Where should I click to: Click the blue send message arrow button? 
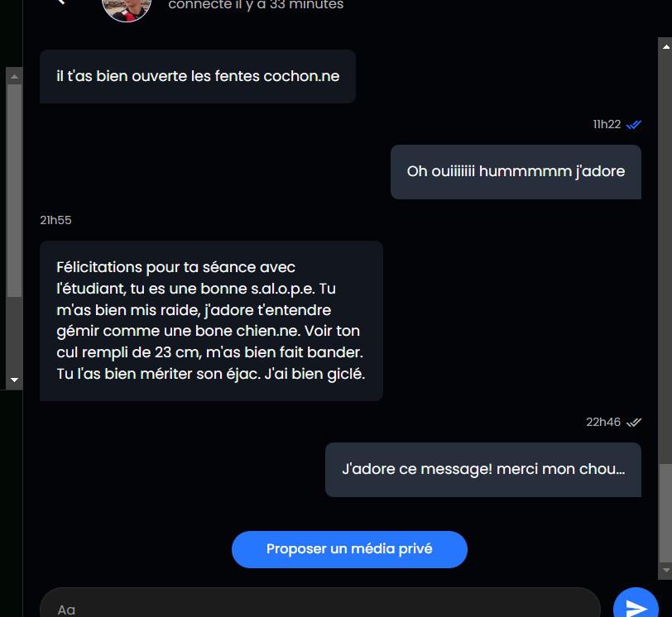[636, 605]
